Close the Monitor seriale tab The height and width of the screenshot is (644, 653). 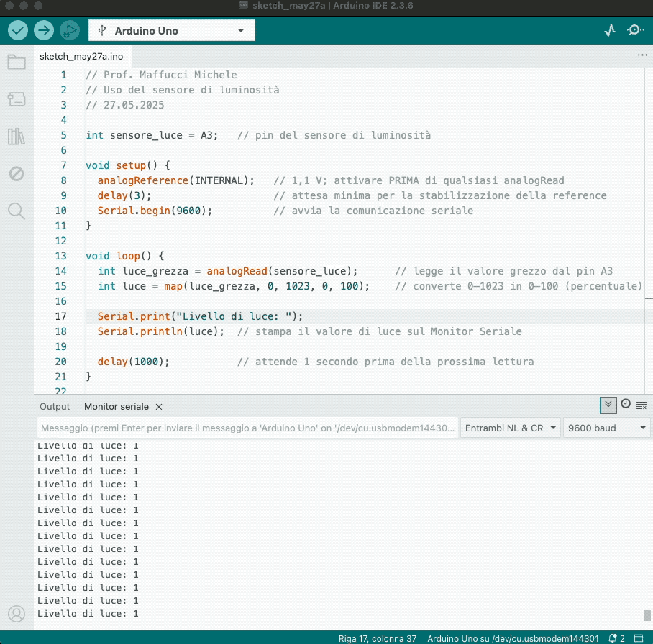pyautogui.click(x=159, y=407)
